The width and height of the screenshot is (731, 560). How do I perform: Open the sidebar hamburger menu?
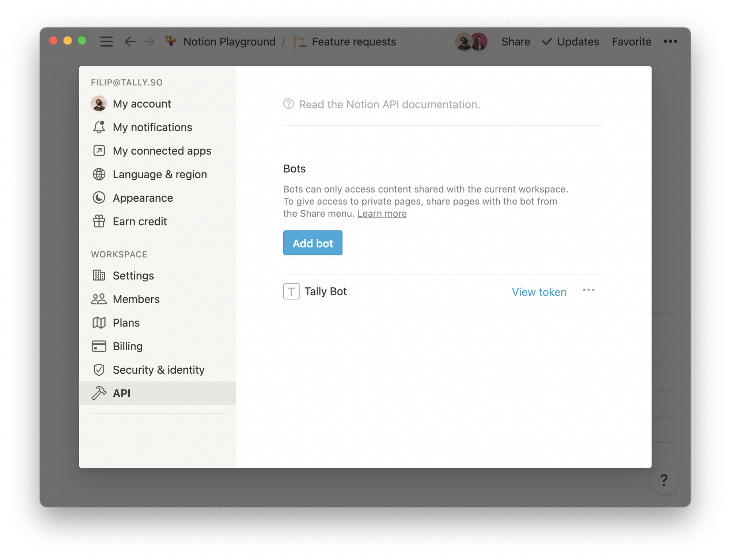pos(106,42)
